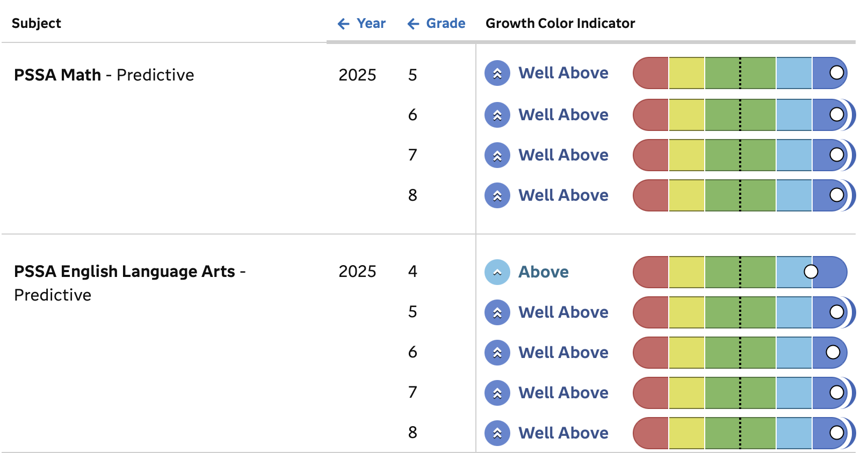Select the PSSA Math - Predictive subject row
This screenshot has width=868, height=453.
[x=104, y=75]
